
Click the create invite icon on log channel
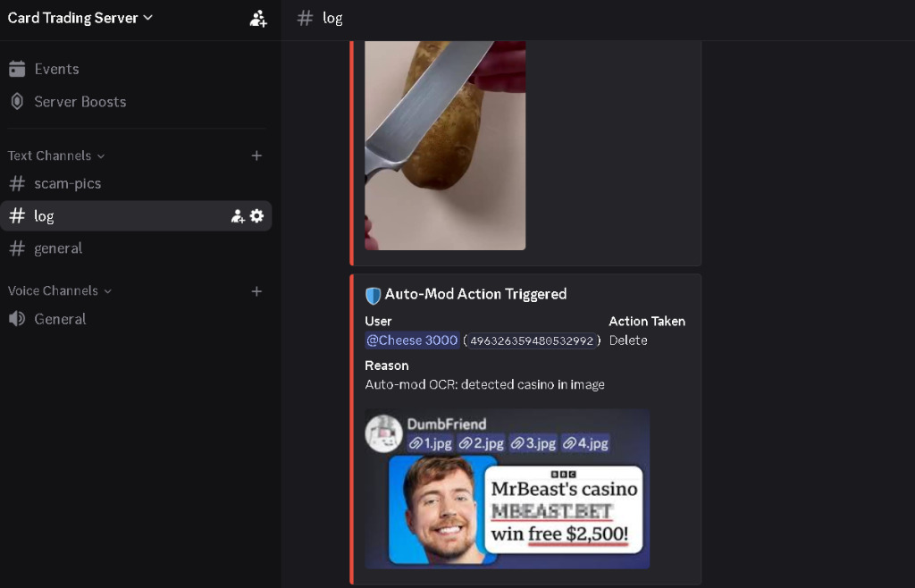[x=238, y=216]
